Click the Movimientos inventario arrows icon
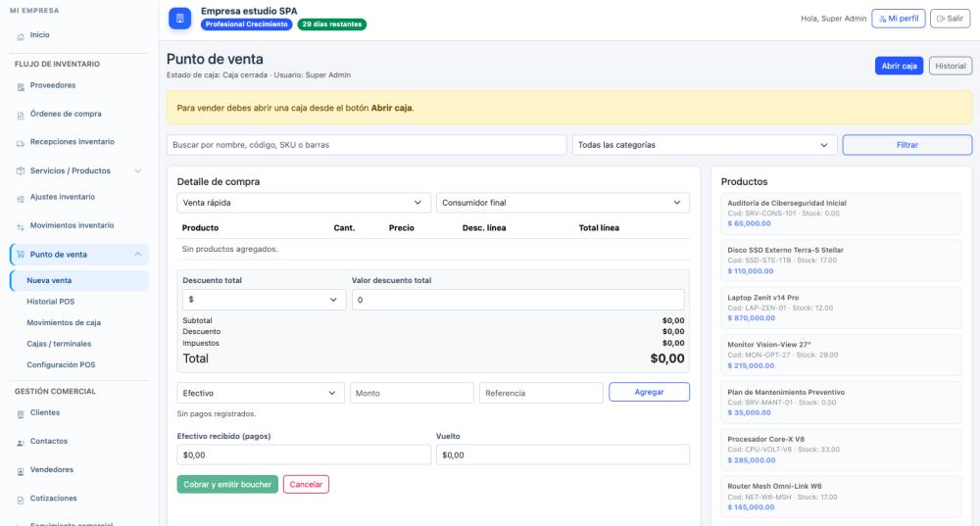The image size is (980, 526). [x=21, y=226]
